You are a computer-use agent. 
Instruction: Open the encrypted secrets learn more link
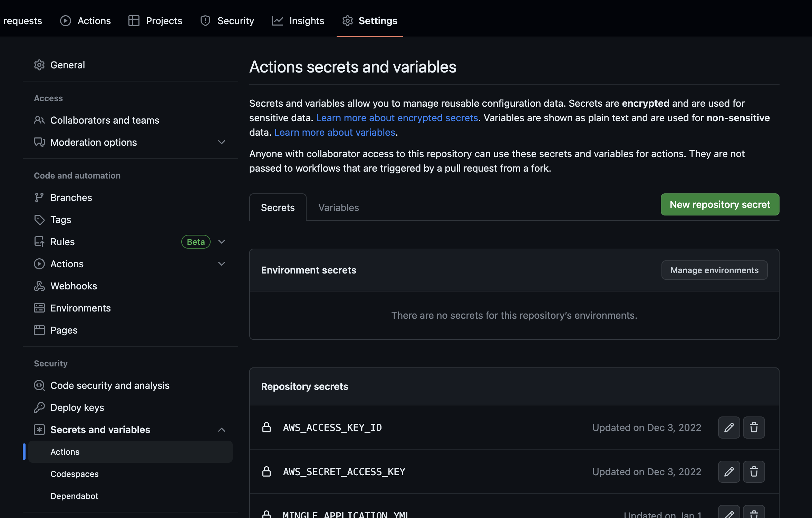397,118
